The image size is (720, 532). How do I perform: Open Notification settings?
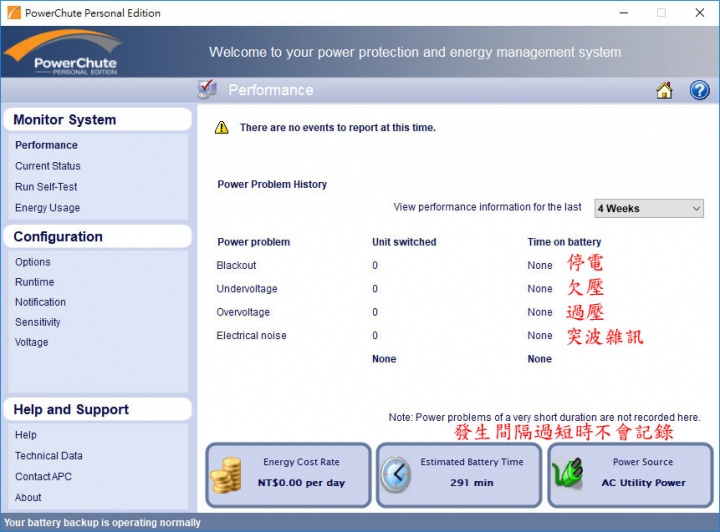[x=40, y=302]
